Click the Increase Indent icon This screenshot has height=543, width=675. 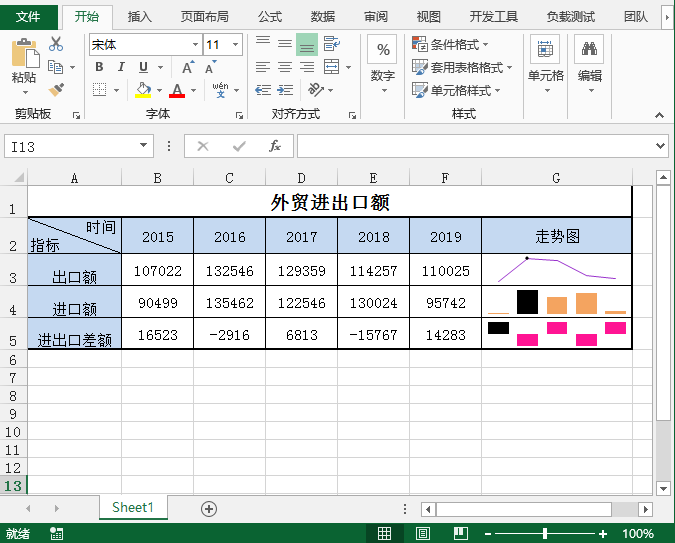point(285,90)
